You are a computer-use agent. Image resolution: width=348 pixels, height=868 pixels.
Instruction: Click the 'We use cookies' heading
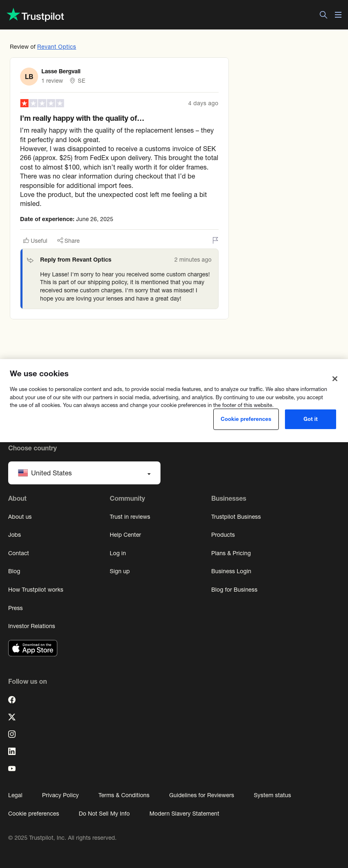pyautogui.click(x=39, y=373)
